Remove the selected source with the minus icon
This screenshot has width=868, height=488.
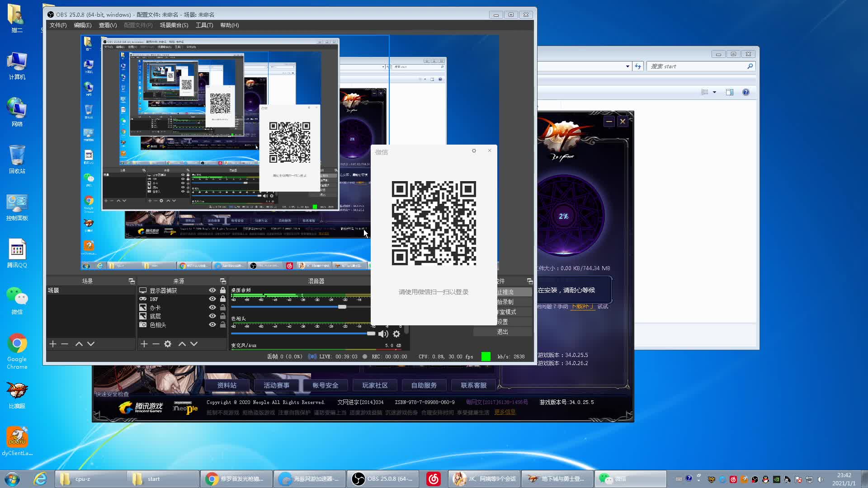156,344
